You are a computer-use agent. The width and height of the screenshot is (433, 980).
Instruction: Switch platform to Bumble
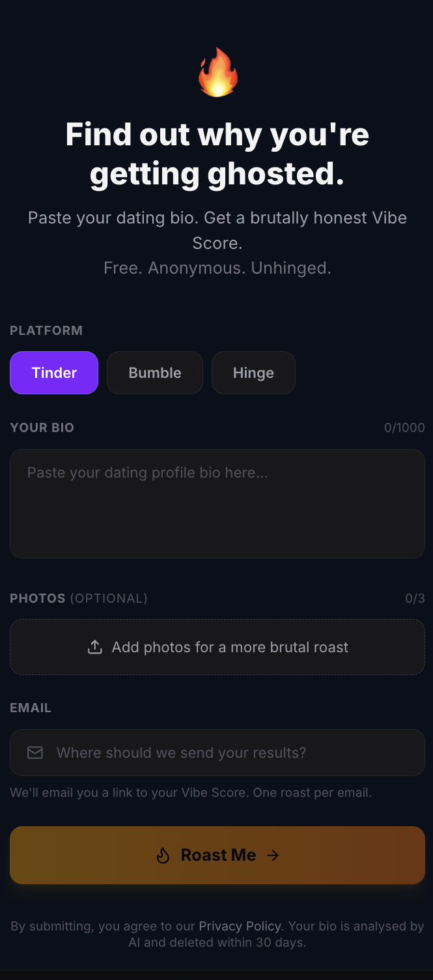point(154,373)
